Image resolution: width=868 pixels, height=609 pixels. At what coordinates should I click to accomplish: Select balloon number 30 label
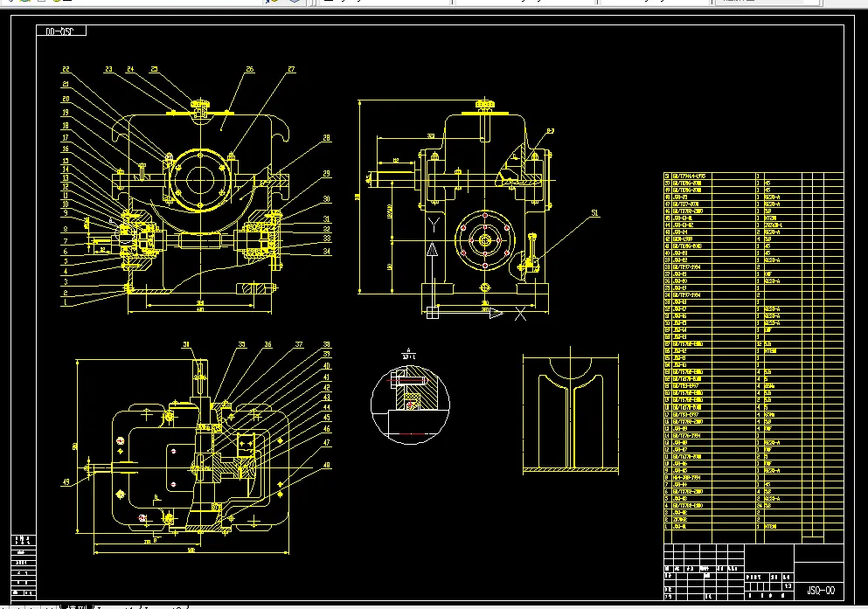tap(327, 199)
